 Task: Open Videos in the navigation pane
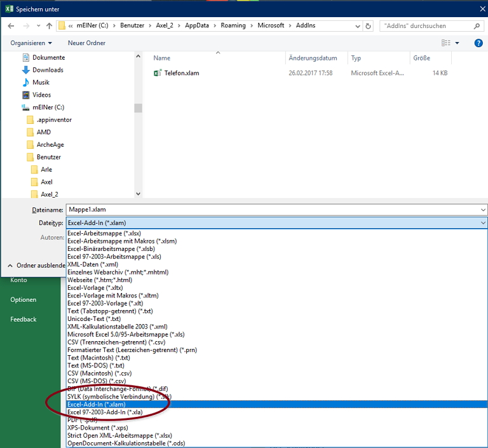point(42,95)
